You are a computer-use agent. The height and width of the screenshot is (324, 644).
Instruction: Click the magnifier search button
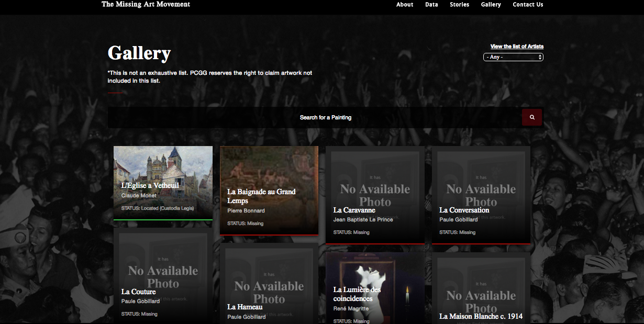tap(532, 117)
